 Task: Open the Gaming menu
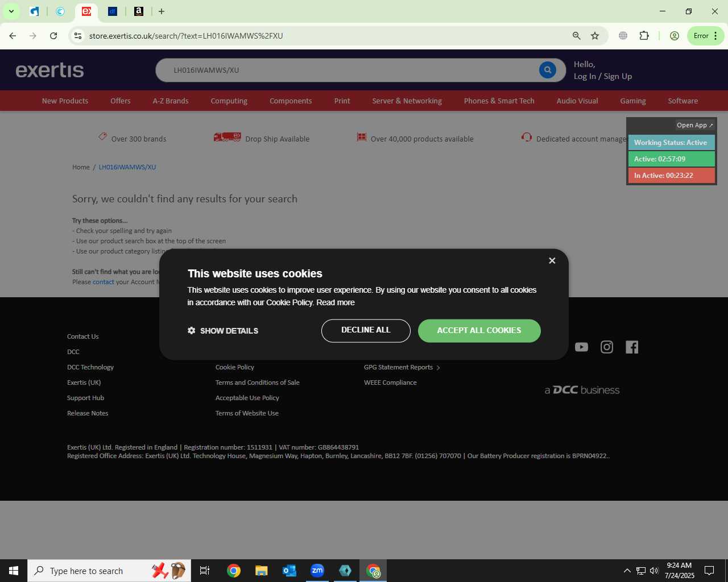pyautogui.click(x=633, y=101)
